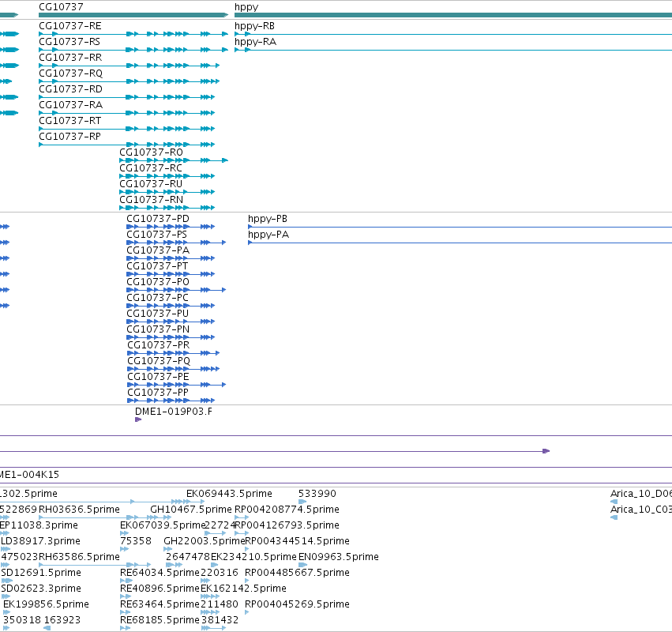The width and height of the screenshot is (672, 632).
Task: Click EST RE64034.5prime
Action: tap(160, 573)
